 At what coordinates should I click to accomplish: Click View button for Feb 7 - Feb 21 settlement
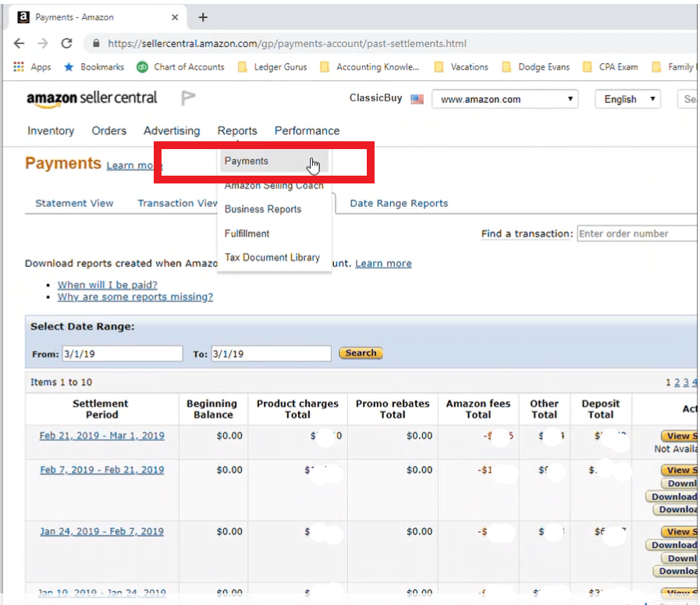(679, 470)
